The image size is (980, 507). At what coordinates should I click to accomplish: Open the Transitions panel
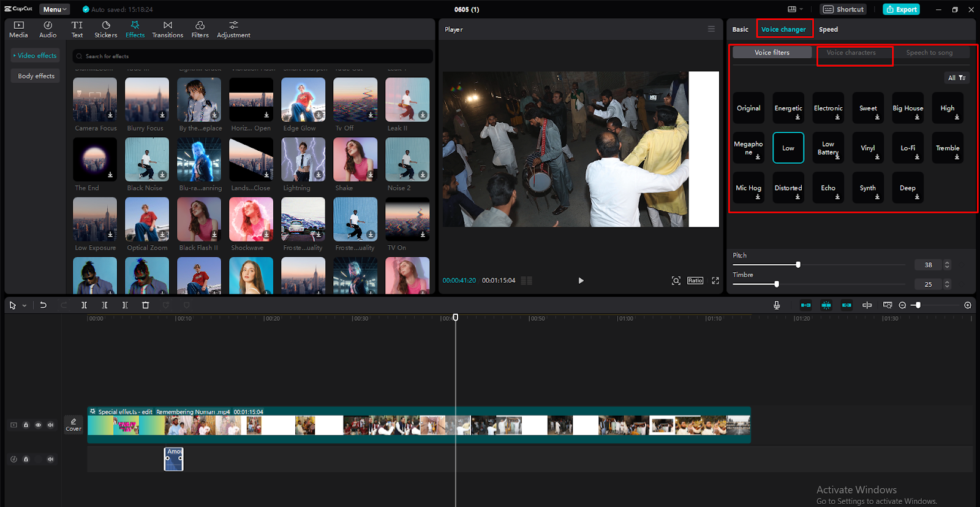(168, 29)
